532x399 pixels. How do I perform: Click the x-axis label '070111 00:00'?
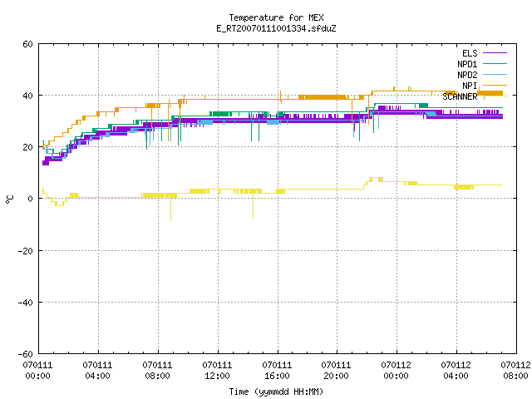tap(37, 371)
